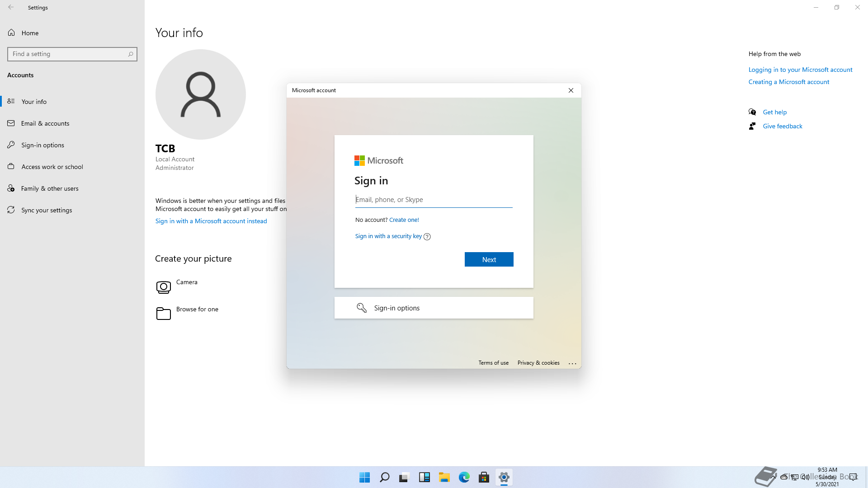The image size is (868, 488).
Task: Open the three-dots more menu in dialog
Action: 572,363
